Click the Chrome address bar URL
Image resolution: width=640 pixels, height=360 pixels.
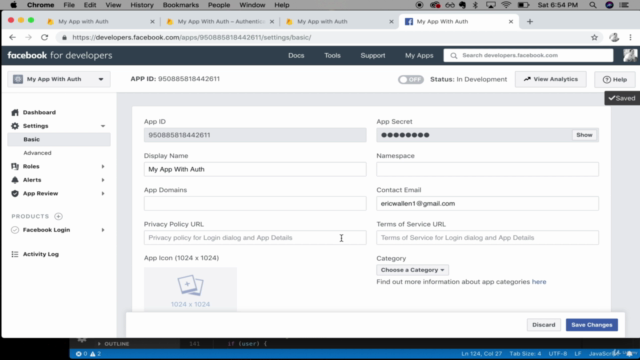pyautogui.click(x=192, y=38)
